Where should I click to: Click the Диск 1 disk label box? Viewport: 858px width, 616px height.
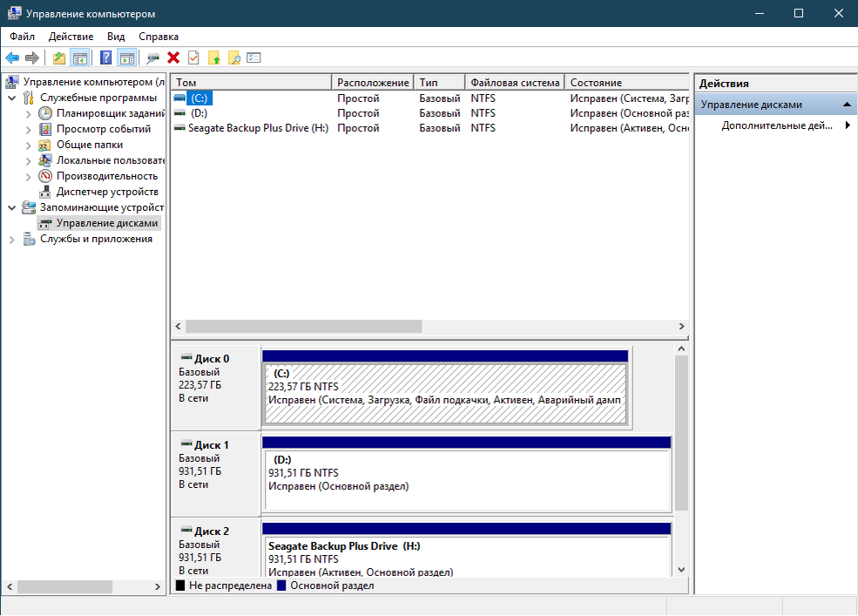(216, 474)
